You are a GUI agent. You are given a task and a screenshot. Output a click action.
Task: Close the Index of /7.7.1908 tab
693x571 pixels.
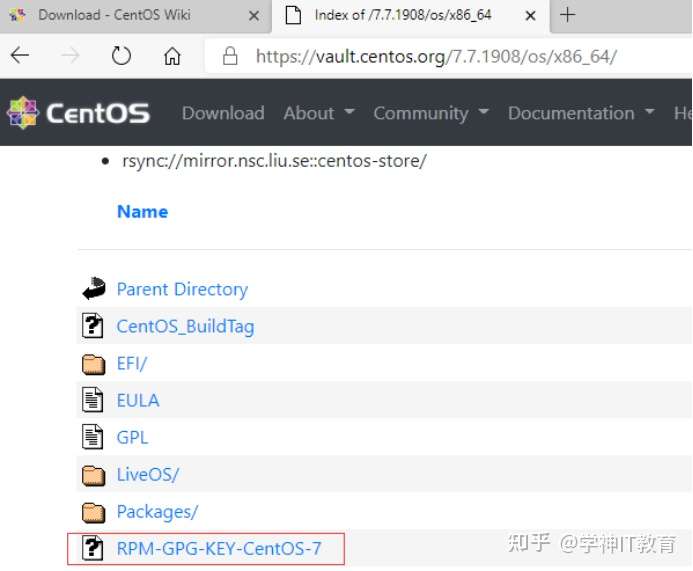(530, 16)
